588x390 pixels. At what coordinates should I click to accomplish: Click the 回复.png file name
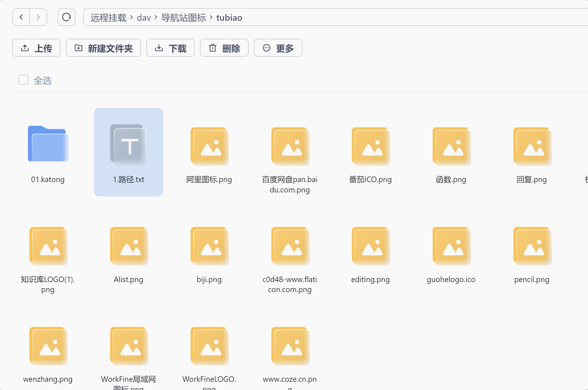point(532,180)
